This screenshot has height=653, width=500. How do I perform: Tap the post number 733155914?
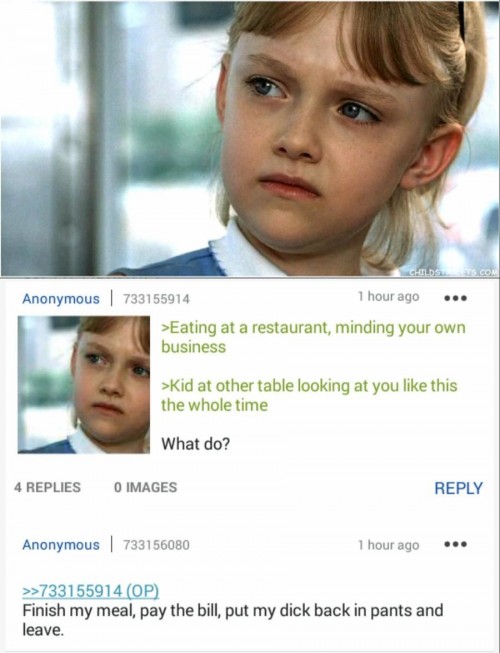(x=156, y=299)
